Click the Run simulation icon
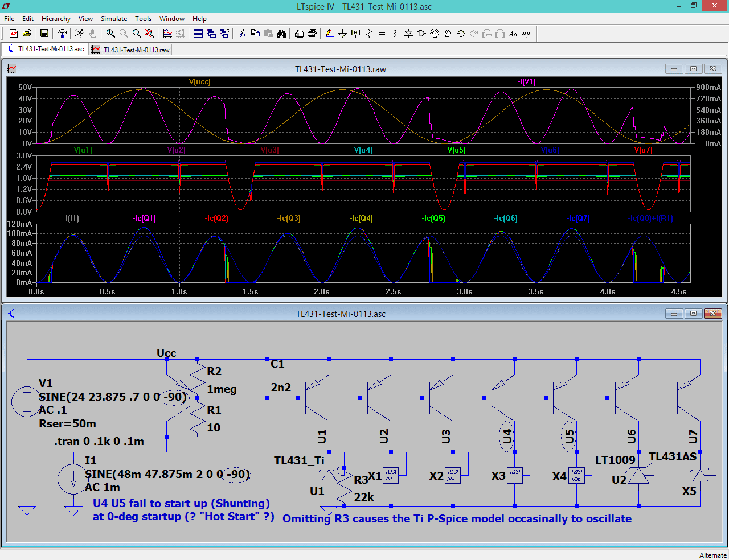Viewport: 729px width, 560px height. pyautogui.click(x=79, y=34)
